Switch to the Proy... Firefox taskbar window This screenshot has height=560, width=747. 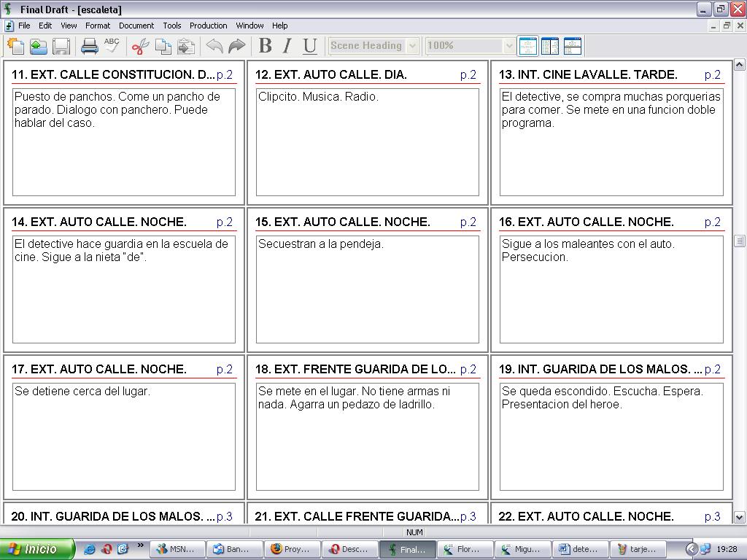pos(292,549)
